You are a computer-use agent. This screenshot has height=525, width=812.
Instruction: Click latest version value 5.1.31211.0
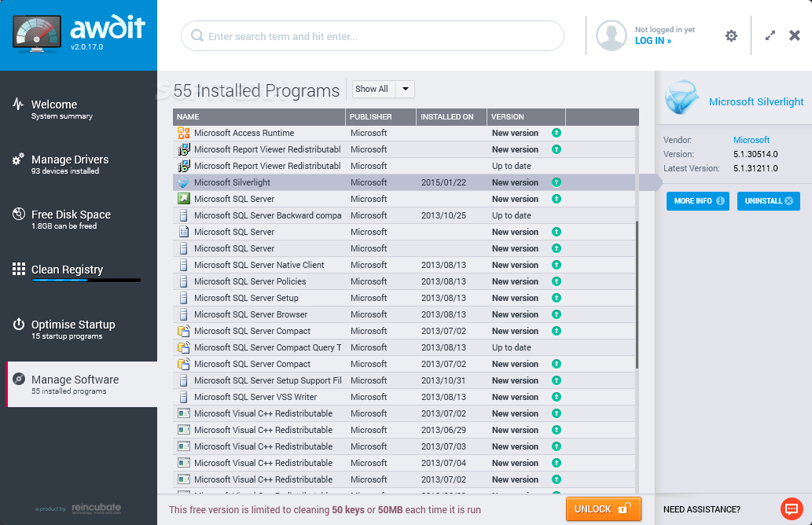tap(755, 168)
